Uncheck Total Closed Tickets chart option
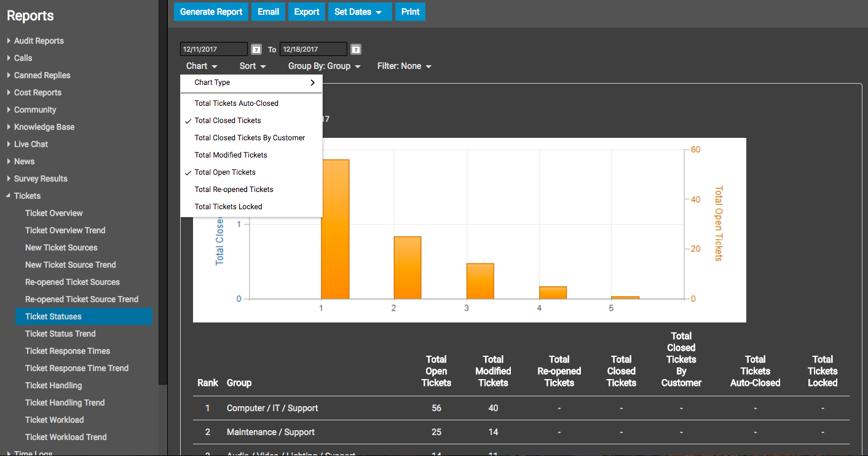 228,121
